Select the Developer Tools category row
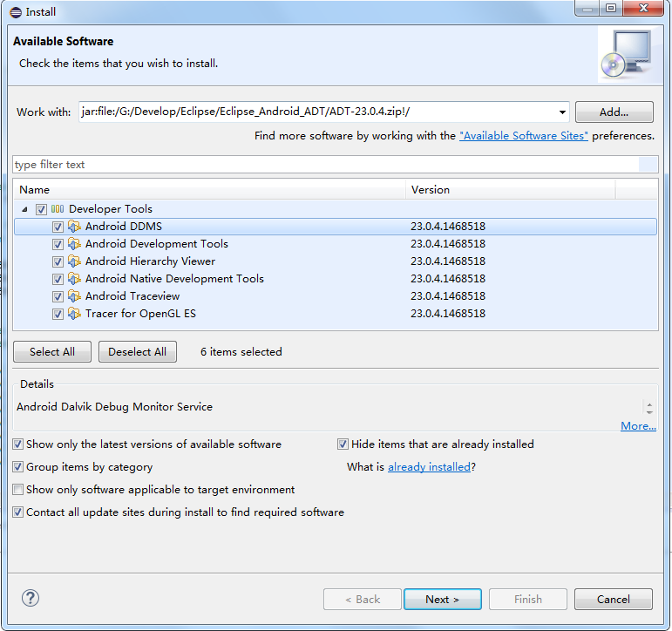672x631 pixels. [336, 209]
